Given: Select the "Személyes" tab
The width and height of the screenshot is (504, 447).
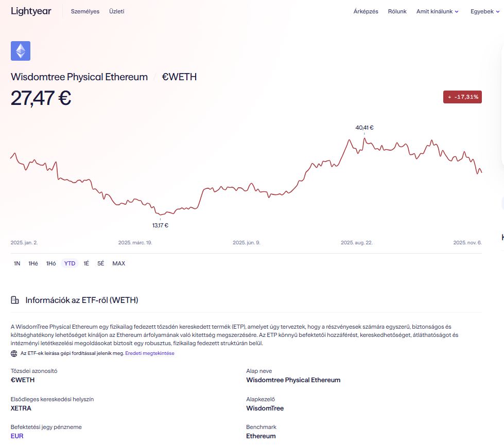Looking at the screenshot, I should [x=85, y=11].
